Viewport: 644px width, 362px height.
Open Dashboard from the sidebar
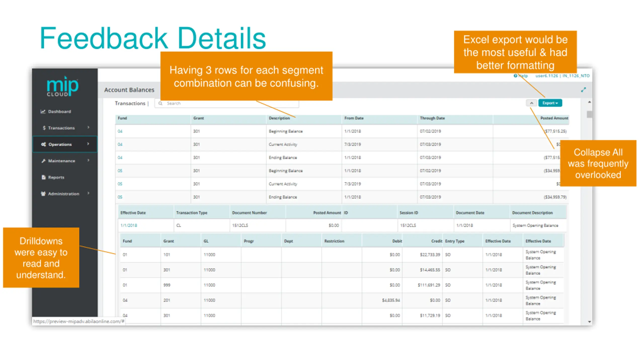59,111
